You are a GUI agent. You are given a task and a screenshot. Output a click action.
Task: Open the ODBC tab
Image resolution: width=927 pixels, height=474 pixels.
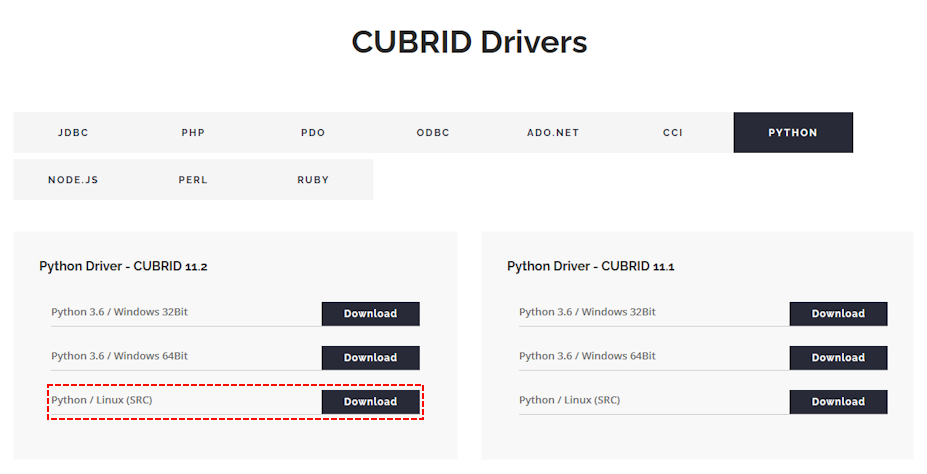(433, 132)
